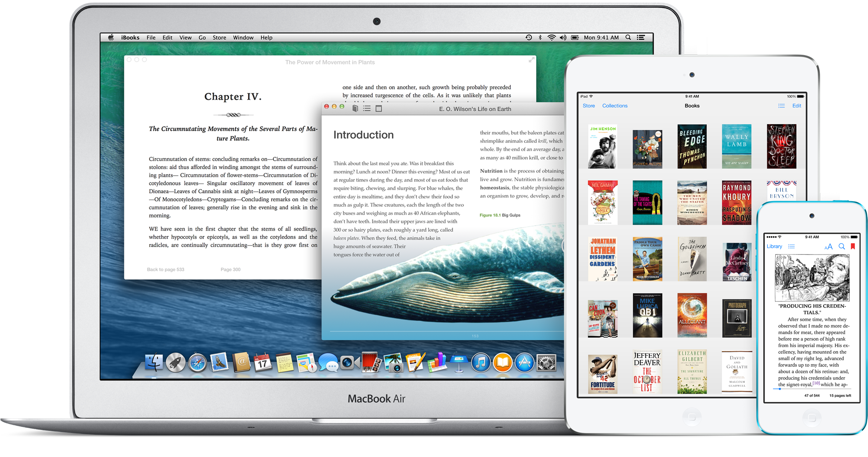Image resolution: width=868 pixels, height=457 pixels.
Task: Open Maps icon in Dock
Action: click(306, 363)
